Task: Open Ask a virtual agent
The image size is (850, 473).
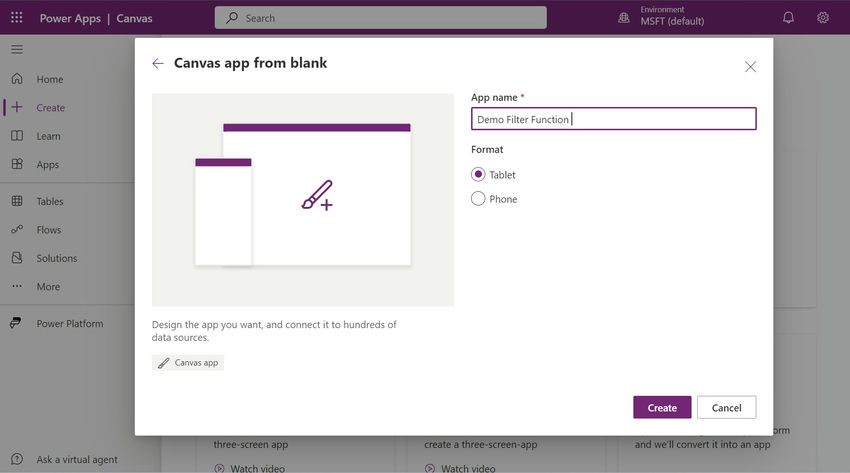Action: point(76,459)
